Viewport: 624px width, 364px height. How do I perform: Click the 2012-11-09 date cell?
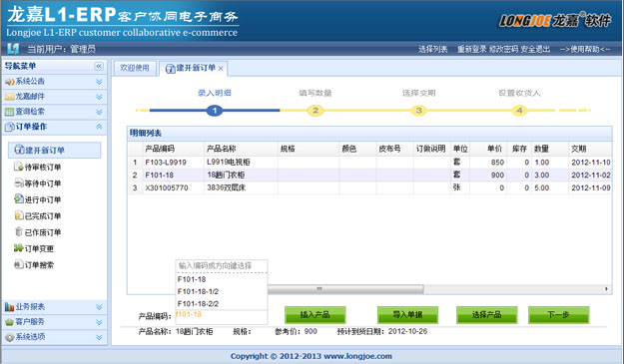(591, 187)
